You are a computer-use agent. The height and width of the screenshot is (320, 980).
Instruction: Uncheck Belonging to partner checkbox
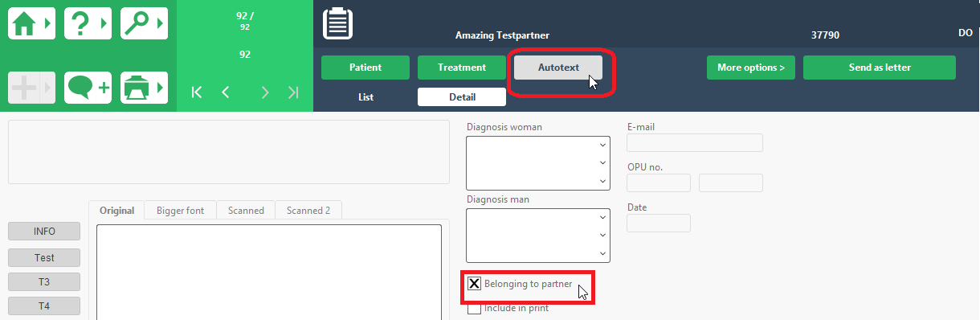pos(475,284)
